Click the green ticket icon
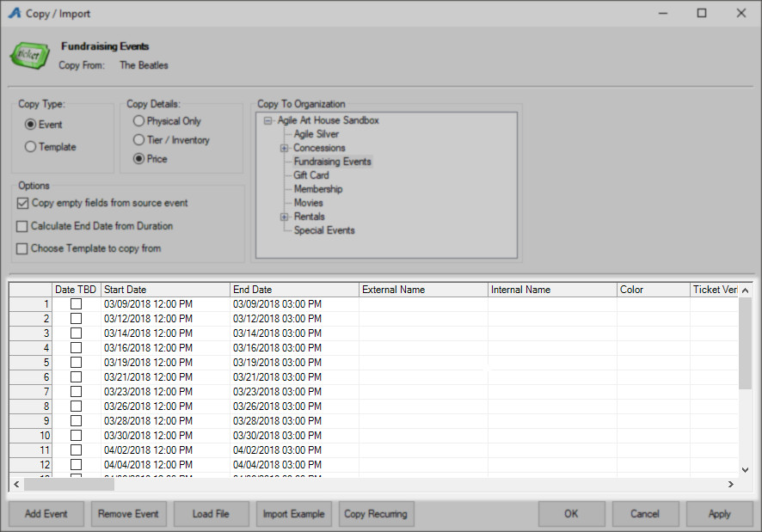762x532 pixels. (x=30, y=55)
